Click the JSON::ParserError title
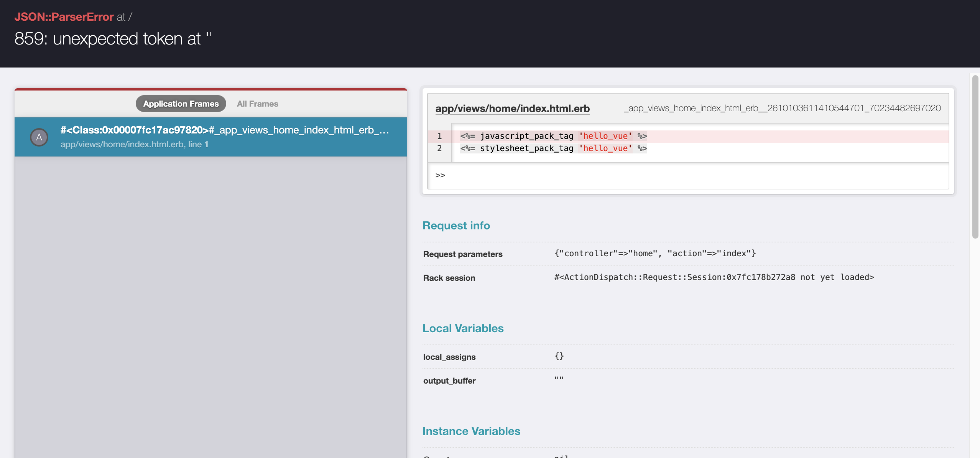The image size is (980, 458). (64, 17)
